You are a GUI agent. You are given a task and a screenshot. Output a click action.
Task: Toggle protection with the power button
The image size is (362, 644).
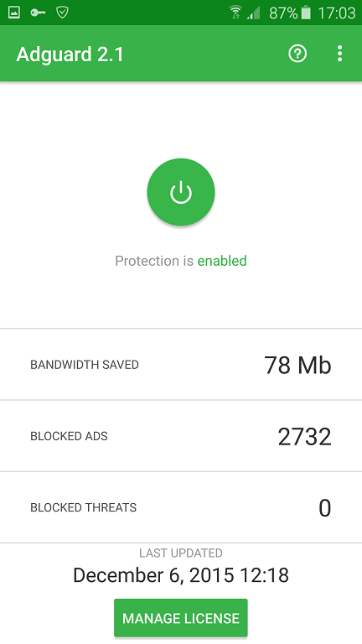[181, 192]
